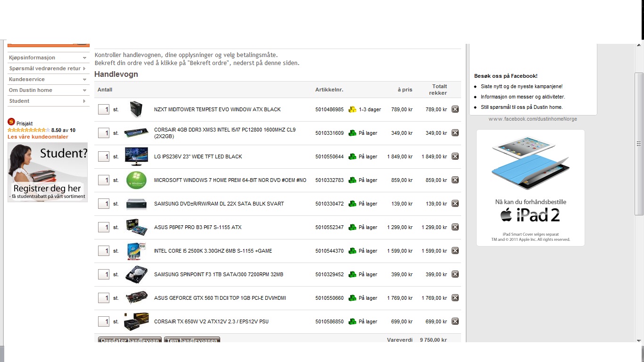This screenshot has width=644, height=362.
Task: Remove Corsair TX 650W PSU from cart
Action: pos(455,321)
